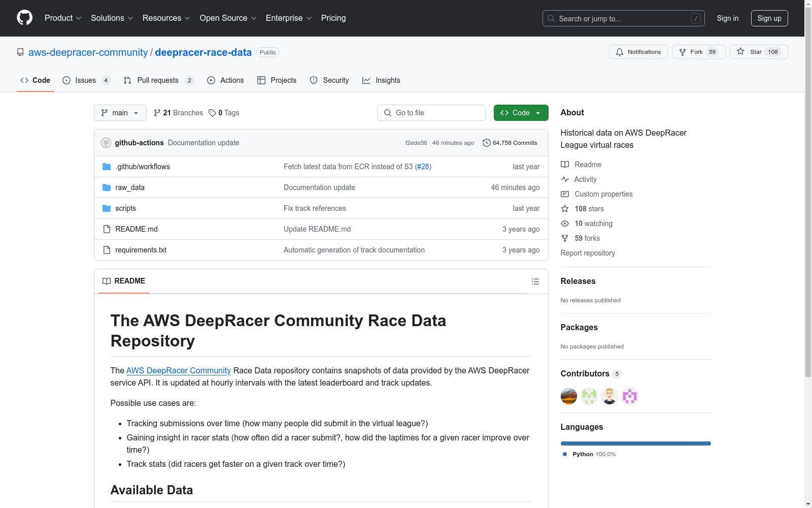
Task: Open the aws-deepracer-community organization link
Action: coord(88,52)
